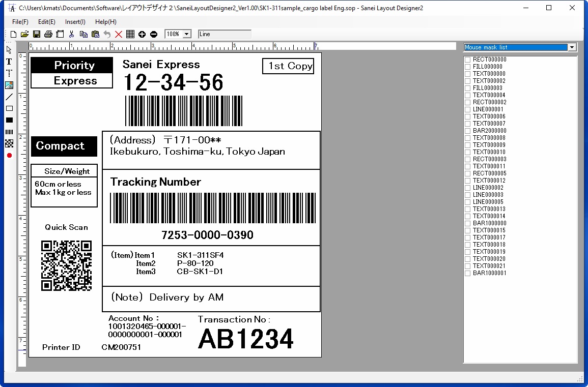Select the filled rectangle tool
Screen dimensions: 588x387
pyautogui.click(x=9, y=120)
